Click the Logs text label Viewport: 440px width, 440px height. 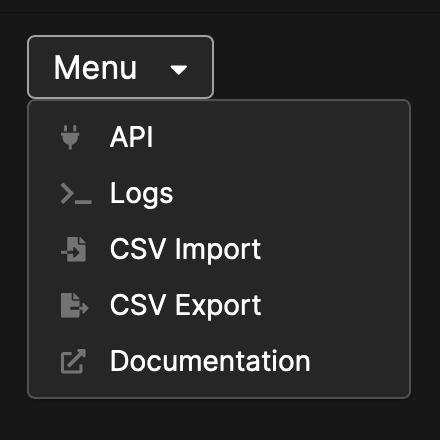(142, 194)
